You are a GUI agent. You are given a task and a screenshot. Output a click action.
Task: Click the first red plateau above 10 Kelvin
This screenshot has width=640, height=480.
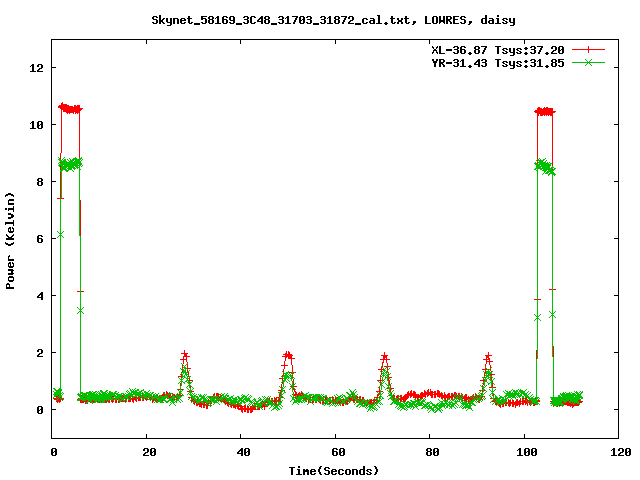pos(70,108)
